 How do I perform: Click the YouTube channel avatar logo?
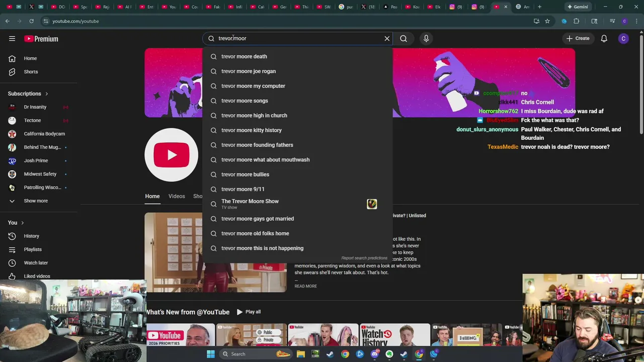[172, 155]
